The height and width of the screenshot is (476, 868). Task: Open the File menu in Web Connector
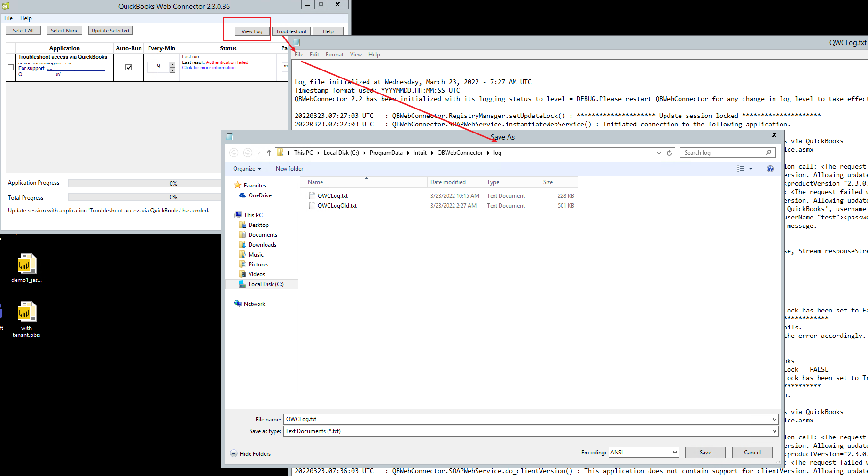coord(8,18)
